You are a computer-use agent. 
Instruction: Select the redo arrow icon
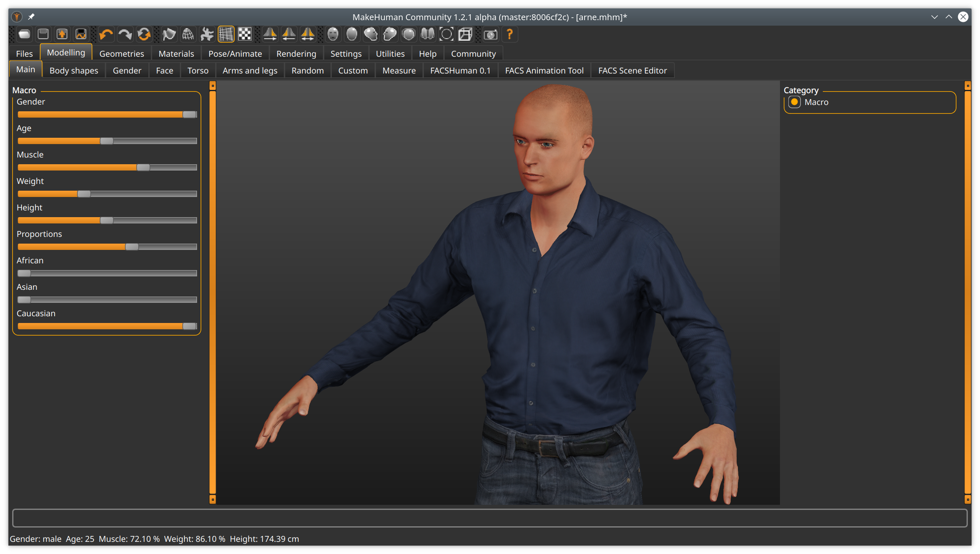point(124,34)
